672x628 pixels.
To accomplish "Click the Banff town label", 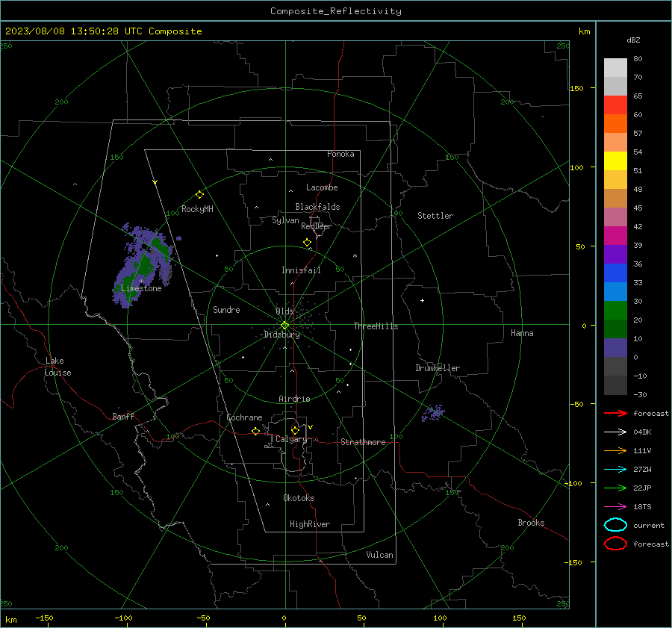I will [123, 416].
